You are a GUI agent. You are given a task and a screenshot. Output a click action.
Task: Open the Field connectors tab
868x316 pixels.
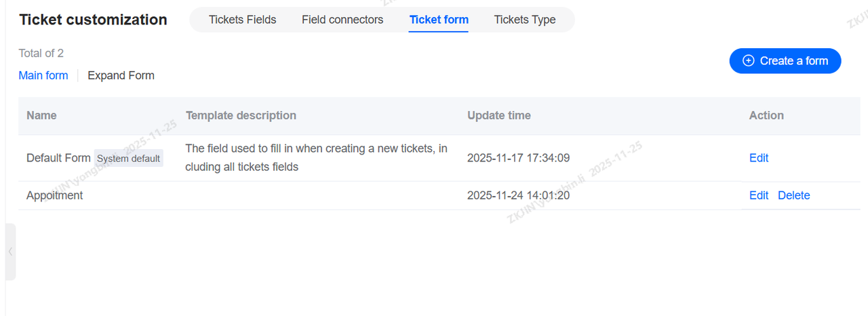pos(342,20)
